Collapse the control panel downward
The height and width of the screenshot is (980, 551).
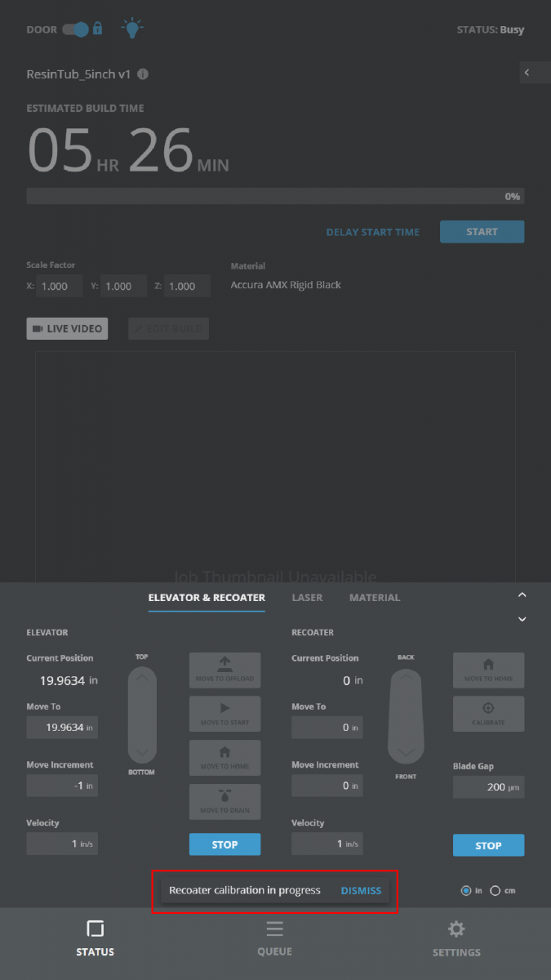click(522, 619)
